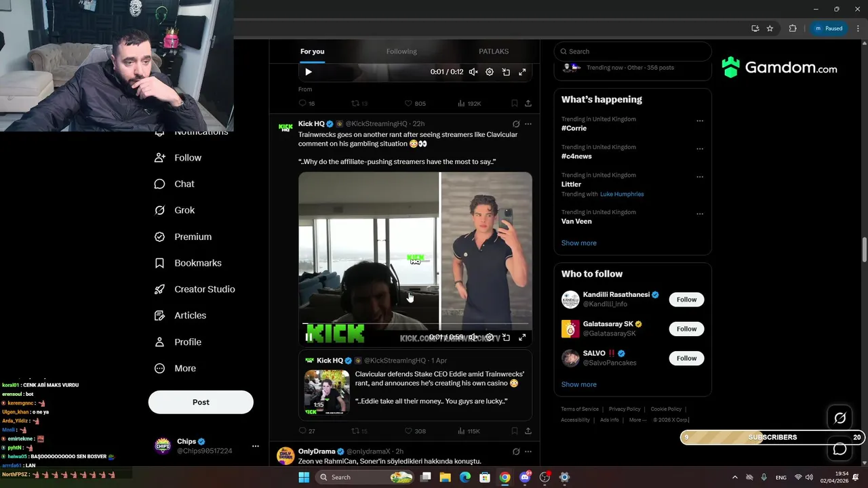
Task: Open options for #Corrie trend
Action: pyautogui.click(x=700, y=121)
